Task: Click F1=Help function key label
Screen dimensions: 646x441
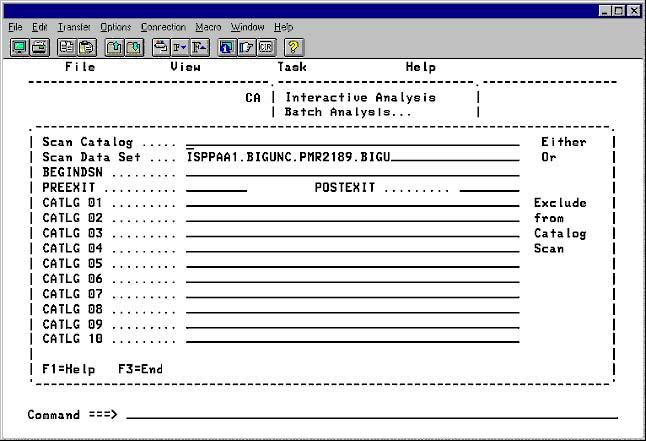Action: (69, 369)
